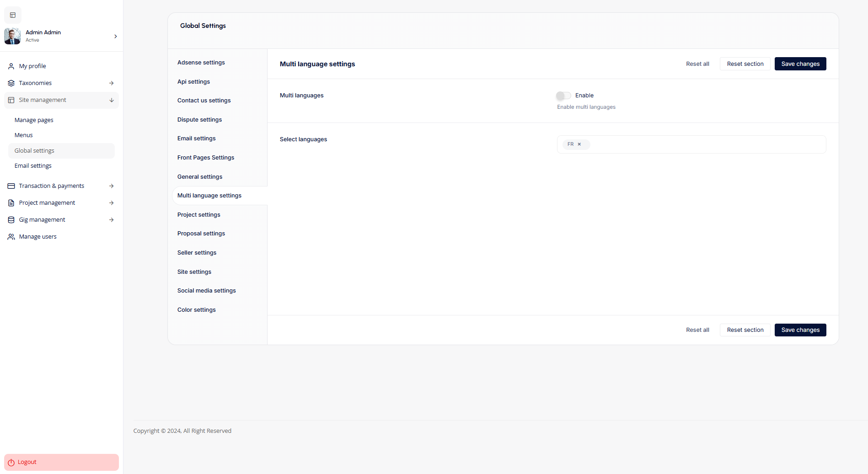Image resolution: width=868 pixels, height=474 pixels.
Task: Open the Color settings tab
Action: click(x=196, y=310)
